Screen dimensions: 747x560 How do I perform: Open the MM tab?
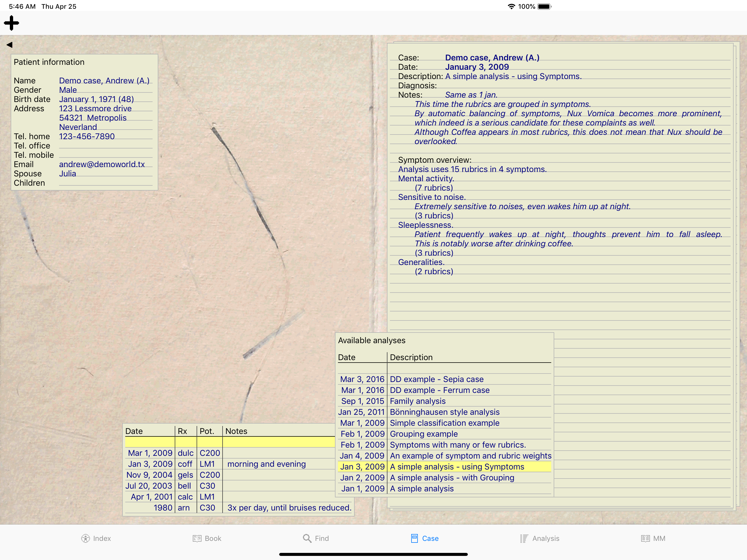(653, 538)
